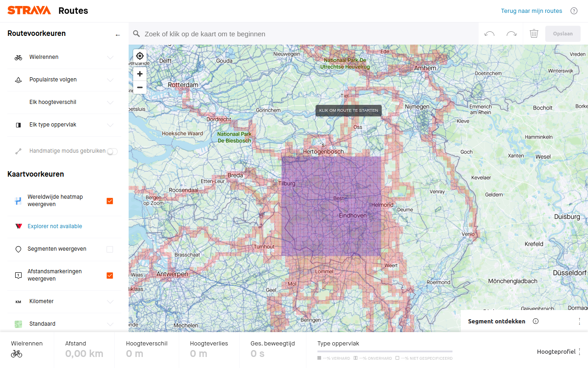Click Ges. beweegtijd 0 s value
The height and width of the screenshot is (368, 588).
257,354
